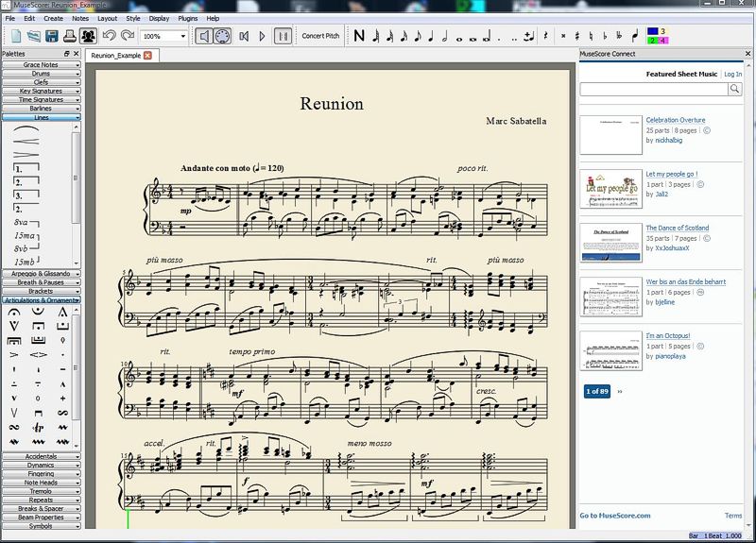Collapse the Lines palette
This screenshot has width=756, height=543.
[x=41, y=117]
